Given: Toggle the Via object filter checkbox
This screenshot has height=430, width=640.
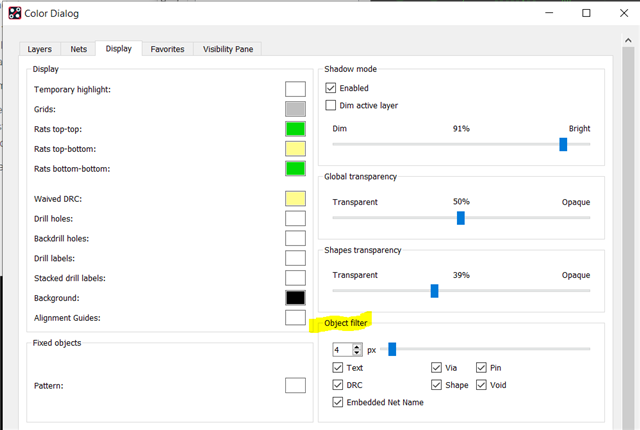Looking at the screenshot, I should pyautogui.click(x=437, y=368).
